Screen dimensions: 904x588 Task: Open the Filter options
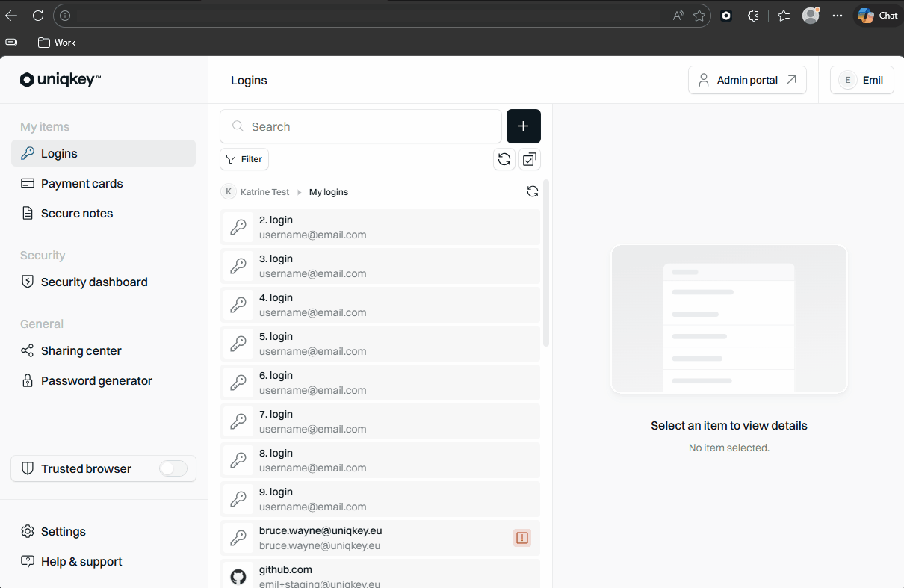tap(244, 159)
